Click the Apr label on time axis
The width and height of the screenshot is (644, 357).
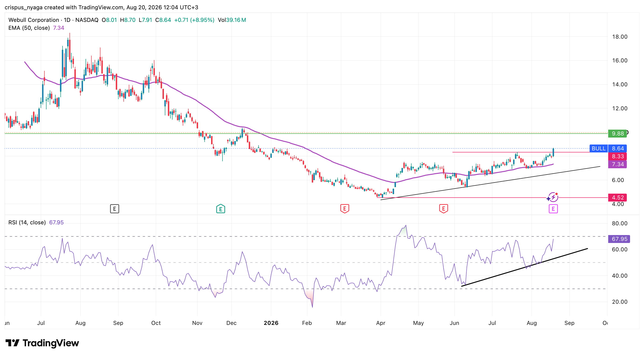[381, 323]
